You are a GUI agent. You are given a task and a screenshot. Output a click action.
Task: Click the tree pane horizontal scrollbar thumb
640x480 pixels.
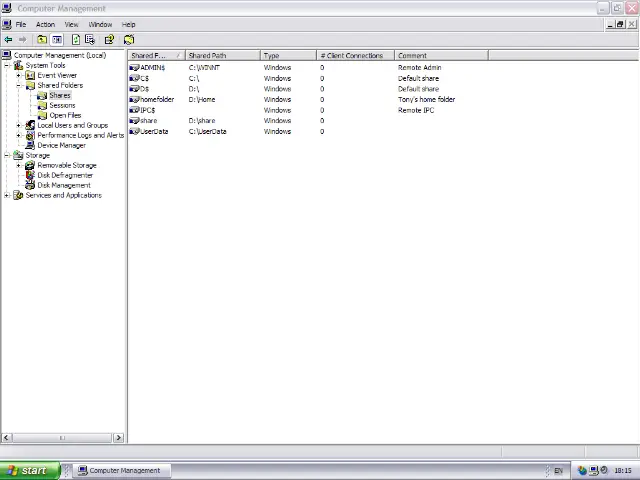tap(62, 438)
